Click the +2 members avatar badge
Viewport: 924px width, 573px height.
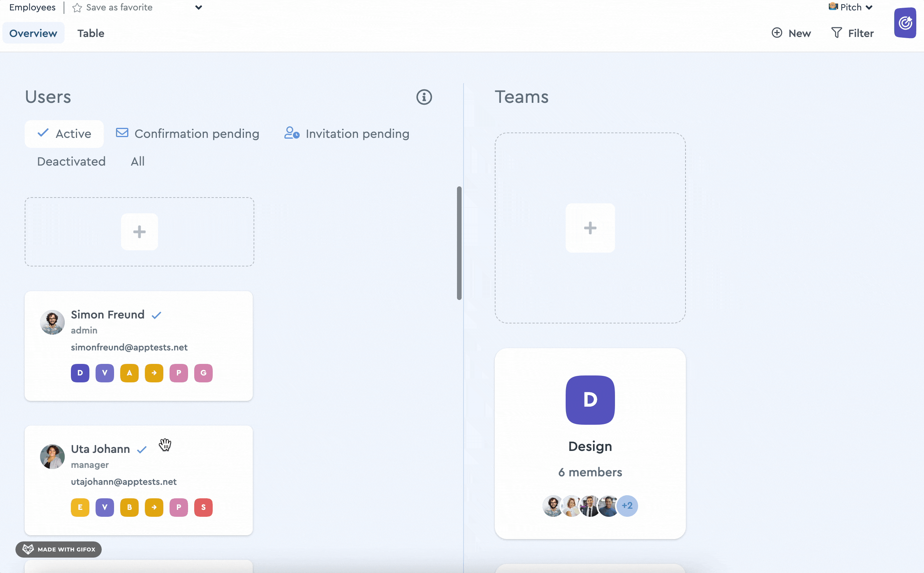[627, 506]
